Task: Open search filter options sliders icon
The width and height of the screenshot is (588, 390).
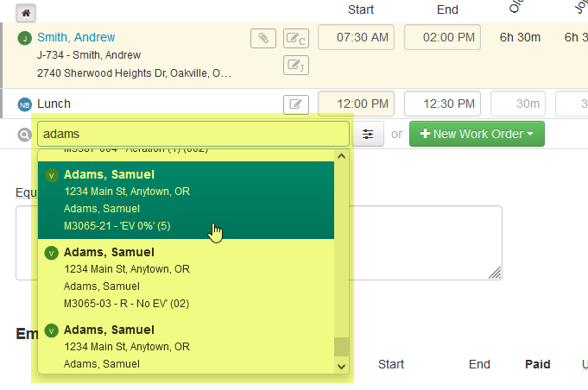Action: (x=369, y=135)
